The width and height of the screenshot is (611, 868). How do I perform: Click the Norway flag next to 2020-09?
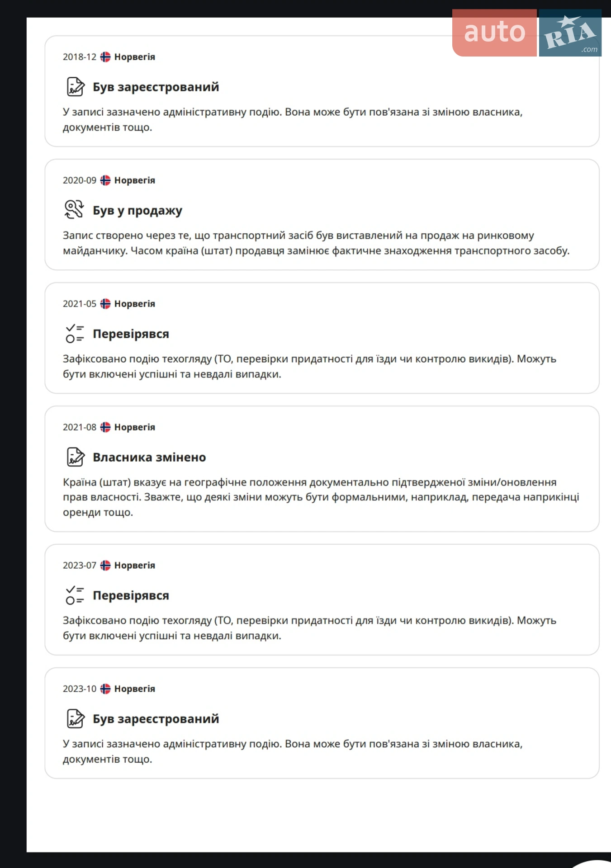tap(105, 180)
